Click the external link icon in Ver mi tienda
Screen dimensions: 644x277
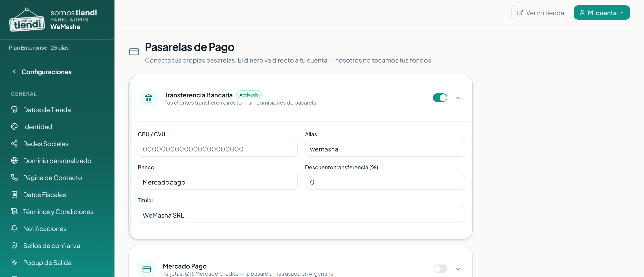pos(520,13)
